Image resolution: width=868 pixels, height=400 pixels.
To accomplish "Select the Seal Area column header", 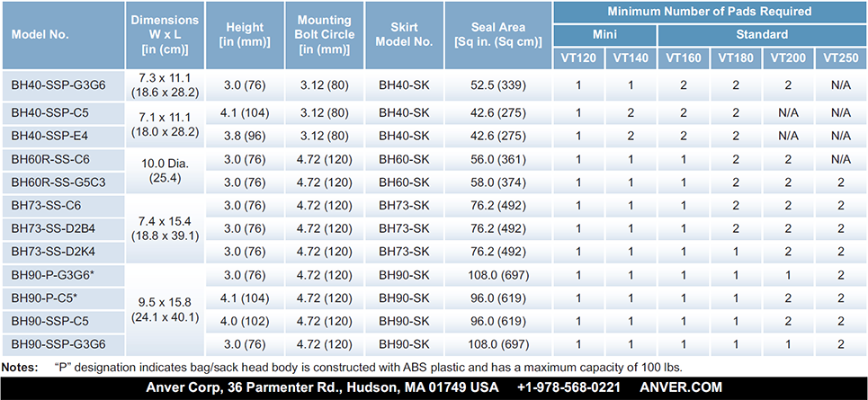I will 497,35.
